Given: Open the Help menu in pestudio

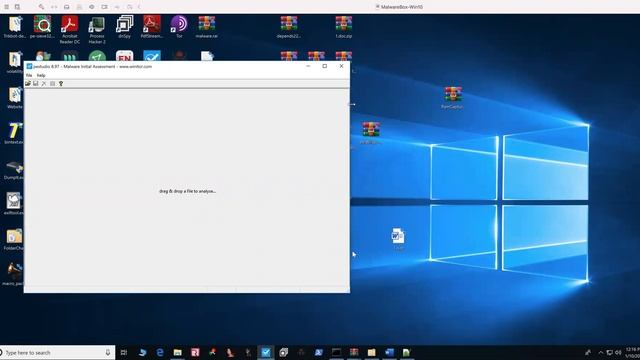Looking at the screenshot, I should [x=41, y=76].
